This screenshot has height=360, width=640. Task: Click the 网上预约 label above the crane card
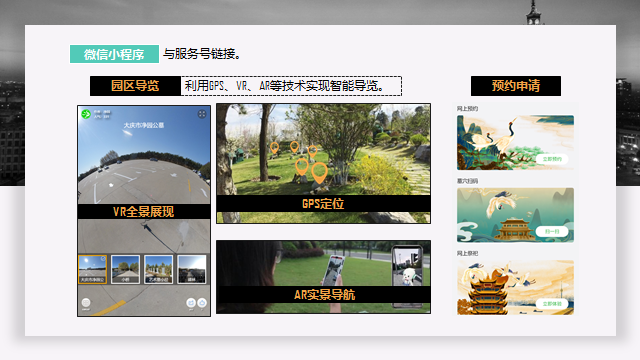467,109
